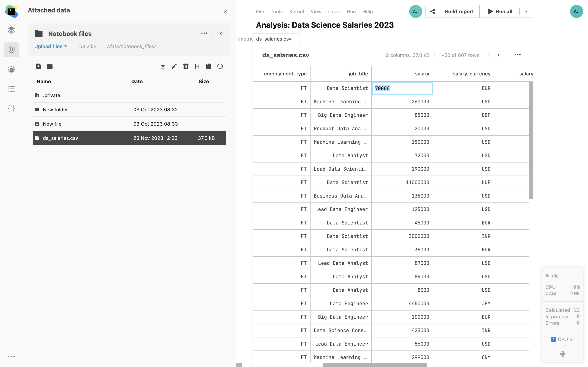
Task: Click the new folder icon
Action: (50, 66)
